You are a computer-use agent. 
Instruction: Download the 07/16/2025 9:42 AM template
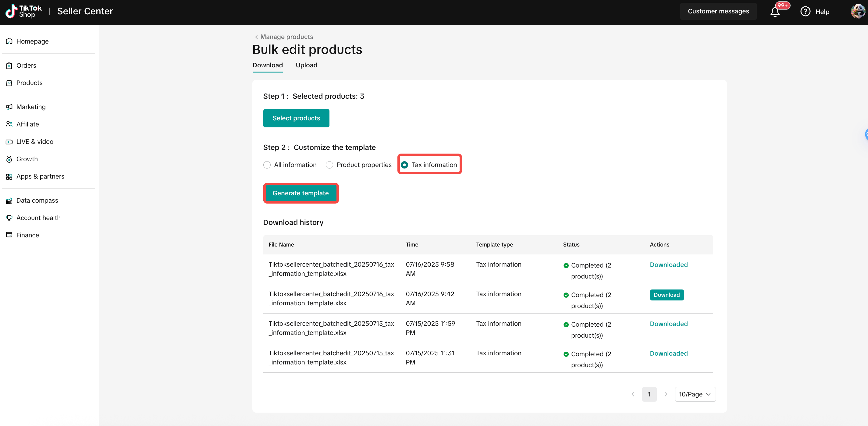click(x=667, y=295)
